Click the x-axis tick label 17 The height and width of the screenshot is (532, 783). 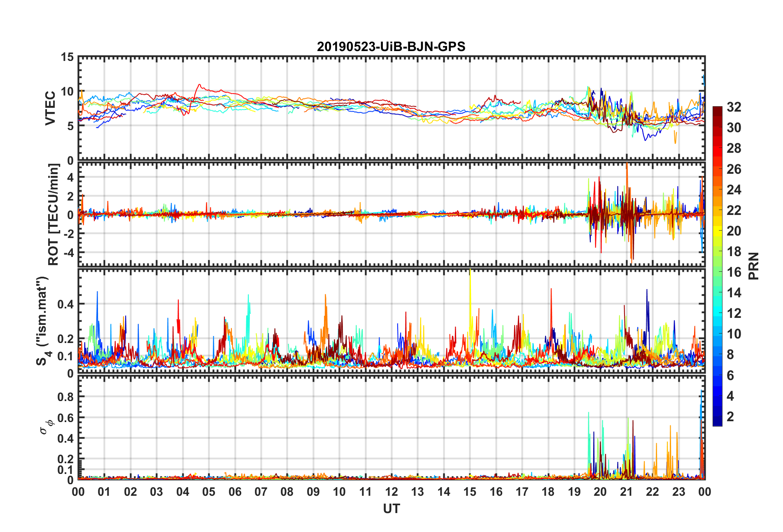[522, 492]
